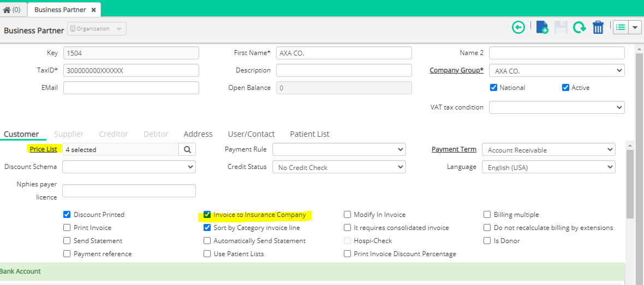Open the Language dropdown
644x285 pixels.
[548, 167]
